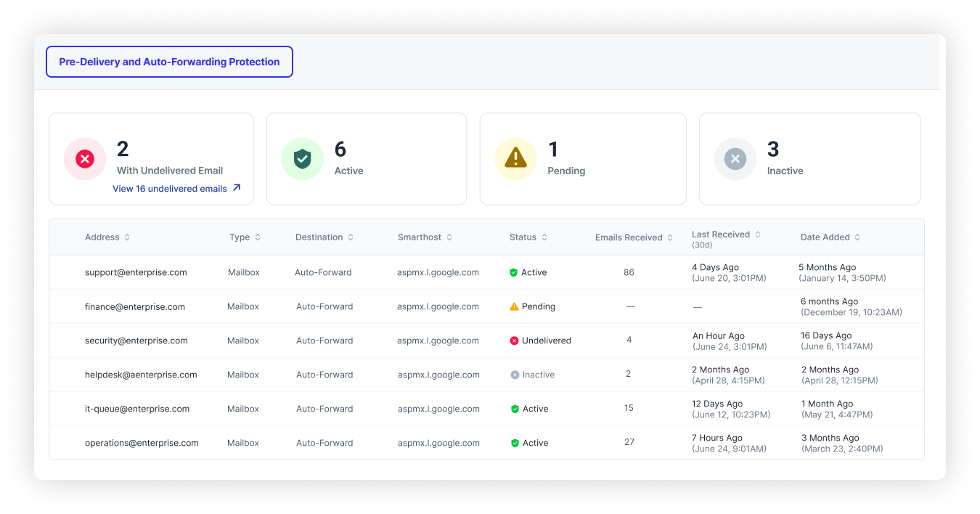
Task: Sort by Last Received sort arrows
Action: click(x=758, y=234)
